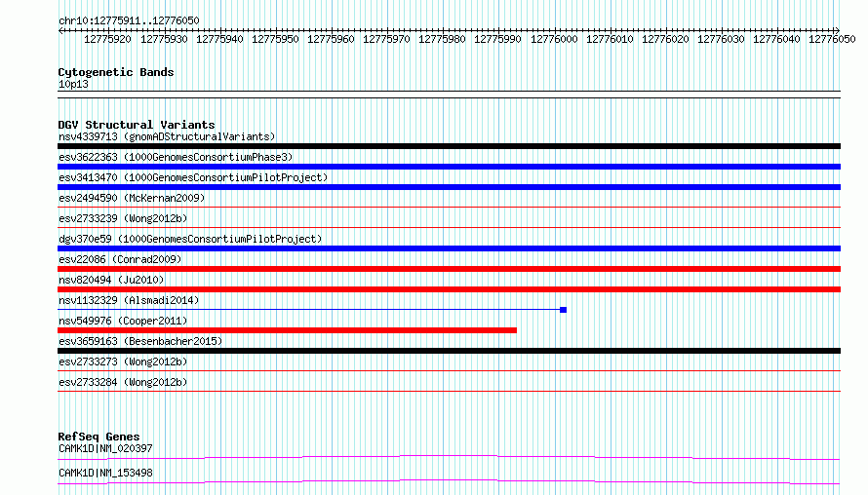868x495 pixels.
Task: Click the 12775920 ruler tick label
Action: tap(107, 39)
